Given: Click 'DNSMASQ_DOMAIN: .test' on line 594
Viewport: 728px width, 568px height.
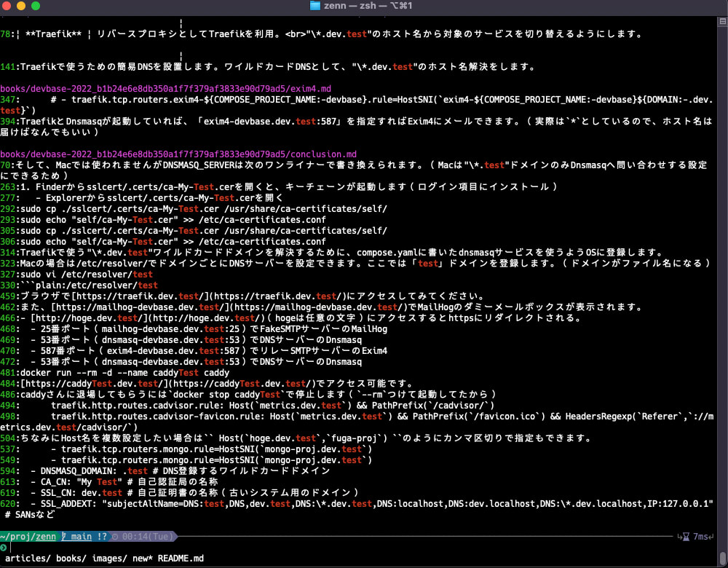Looking at the screenshot, I should tap(94, 471).
